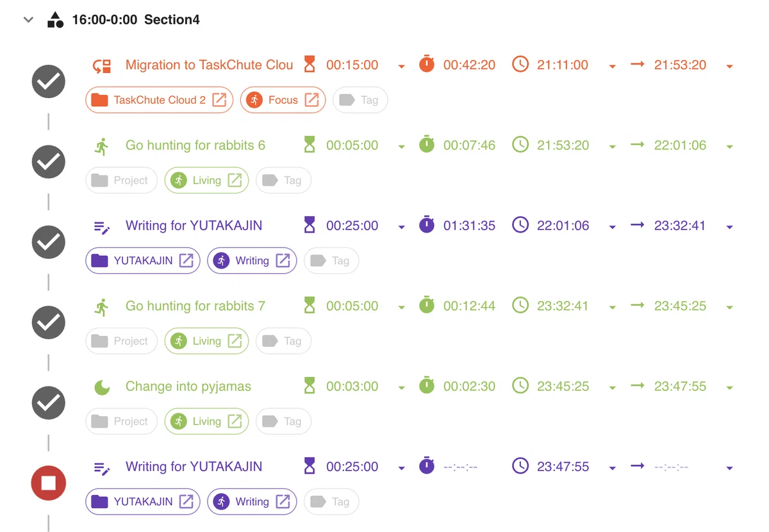Click the clock icon next to 23:45:25 start
Screen dimensions: 769x532
tap(520, 387)
